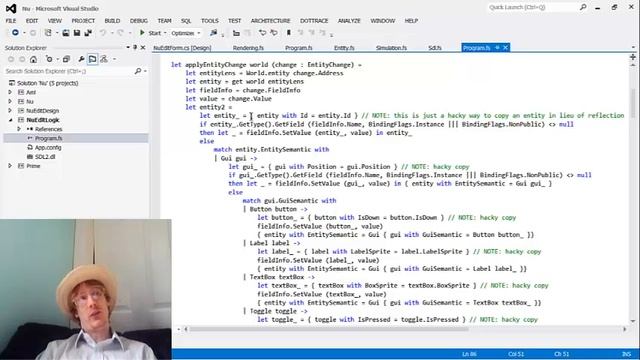
Task: Close the Solution Explorer panel
Action: (143, 47)
